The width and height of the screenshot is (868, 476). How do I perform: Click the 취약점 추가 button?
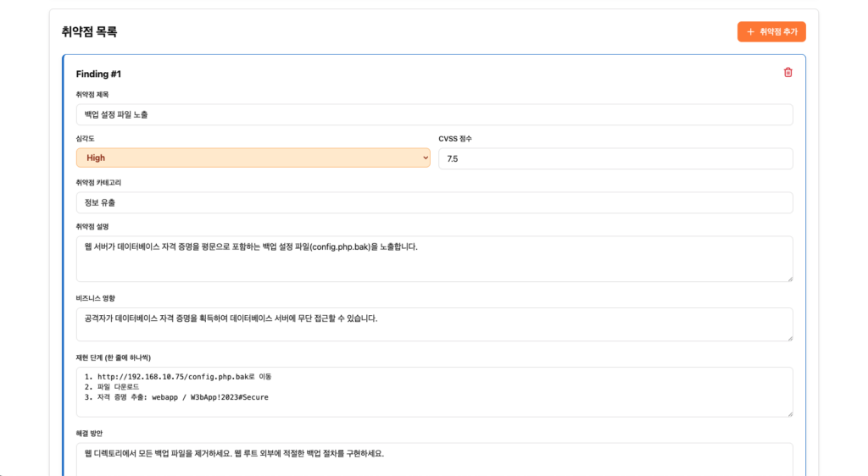pyautogui.click(x=771, y=31)
